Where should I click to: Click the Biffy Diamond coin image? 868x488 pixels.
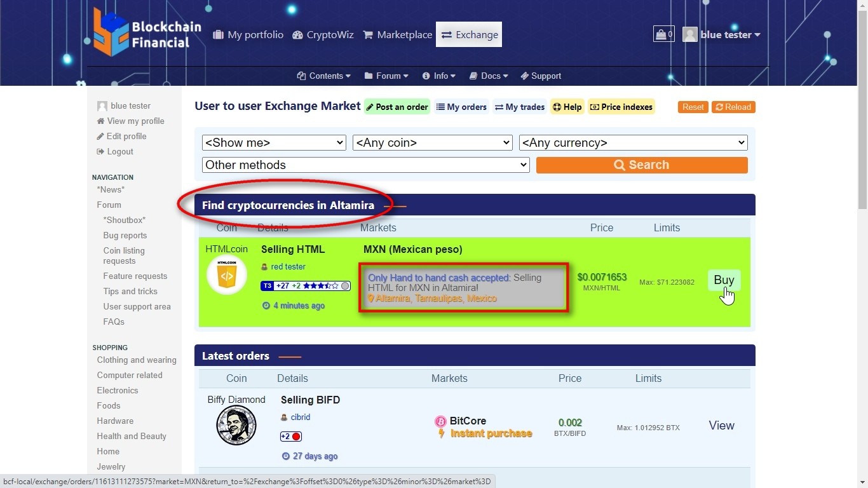point(236,425)
